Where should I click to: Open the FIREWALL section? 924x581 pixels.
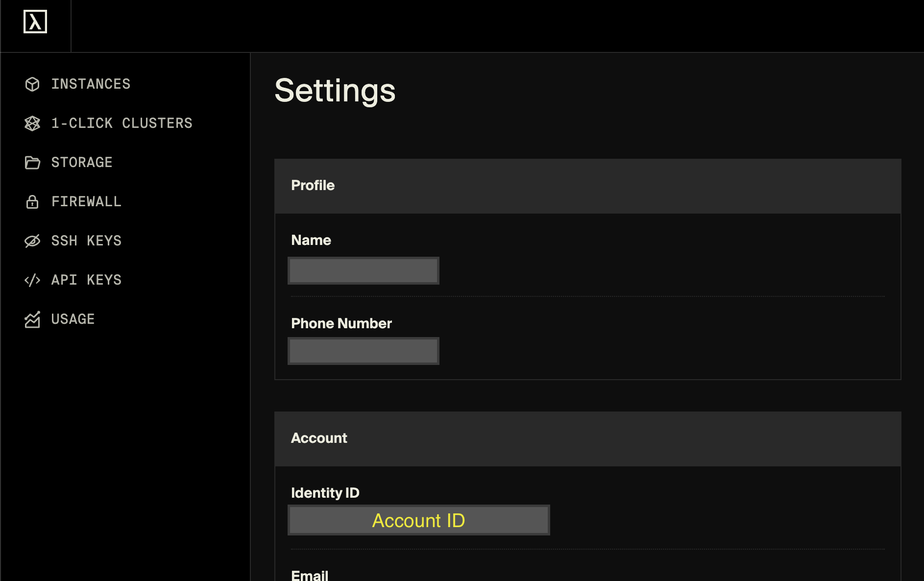[86, 202]
